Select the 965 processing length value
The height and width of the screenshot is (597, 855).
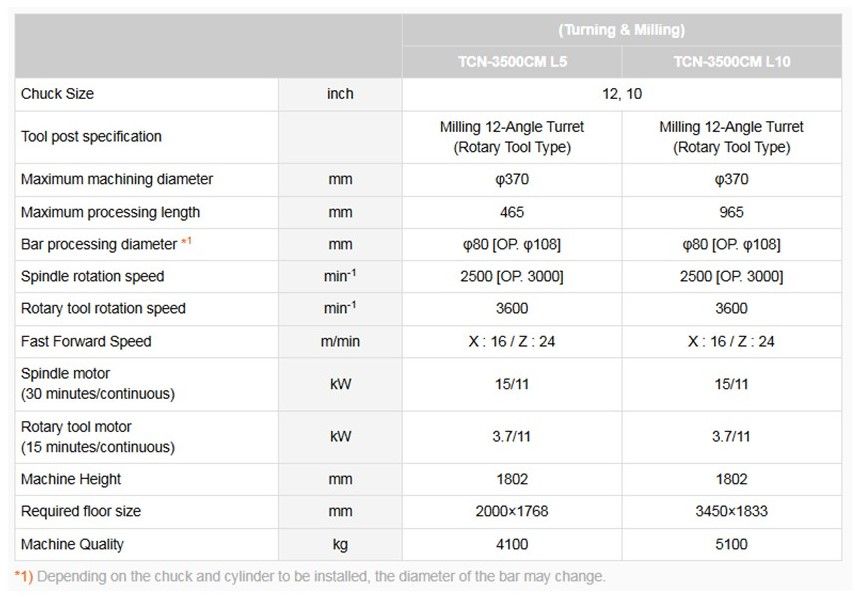point(731,212)
